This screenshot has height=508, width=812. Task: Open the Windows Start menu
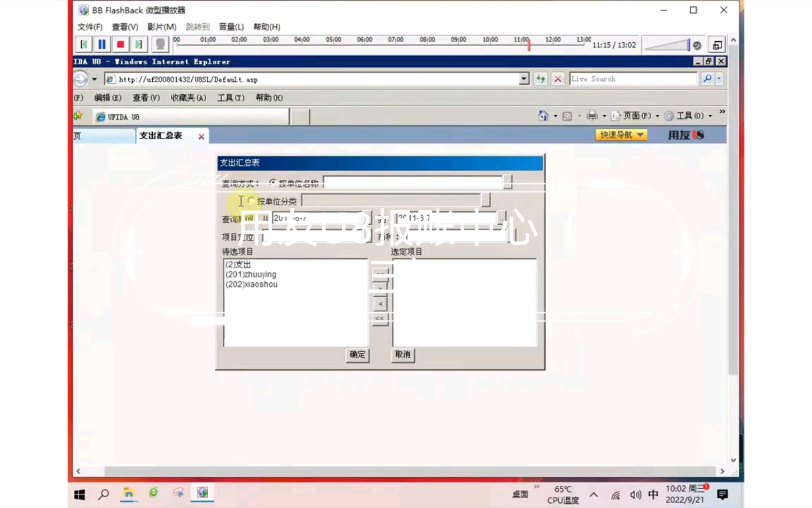[79, 494]
